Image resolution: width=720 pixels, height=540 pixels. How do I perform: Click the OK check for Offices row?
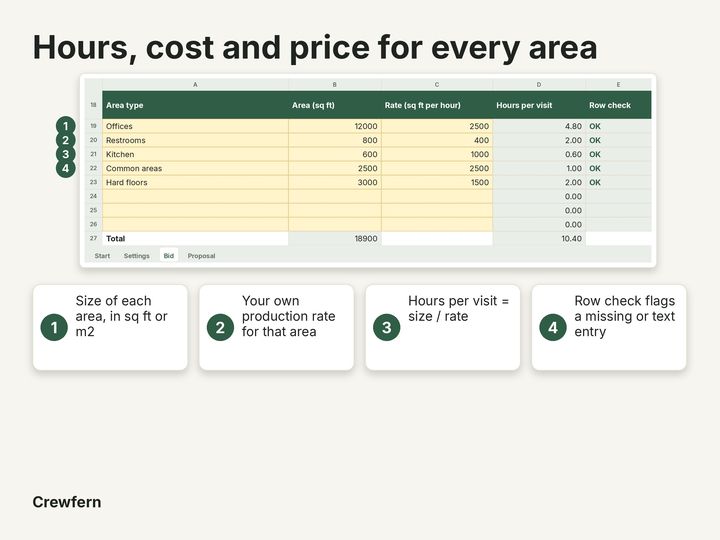coord(595,126)
